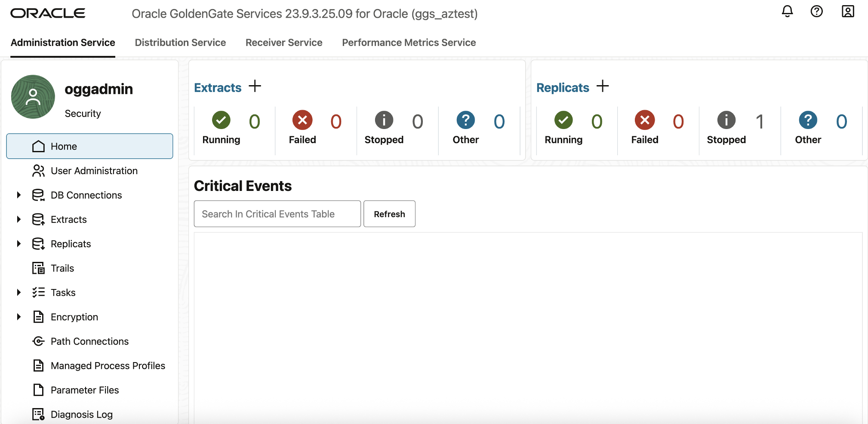This screenshot has width=868, height=424.
Task: Click the notifications bell icon
Action: pos(787,12)
